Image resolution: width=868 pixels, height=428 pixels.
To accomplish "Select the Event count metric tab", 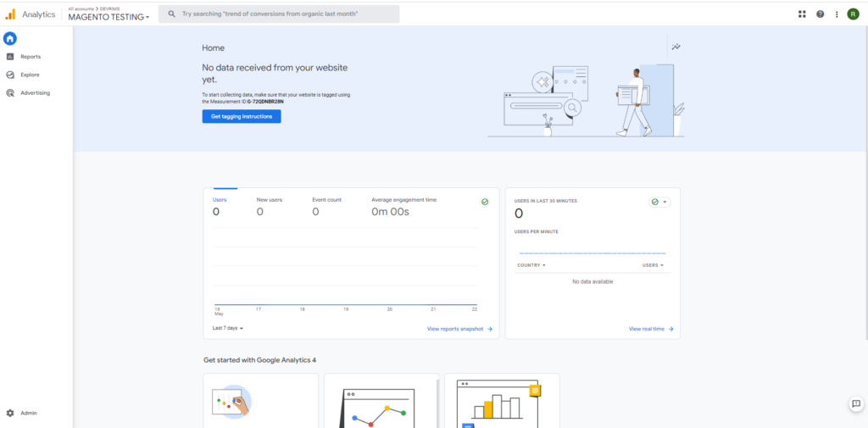I will (x=326, y=206).
